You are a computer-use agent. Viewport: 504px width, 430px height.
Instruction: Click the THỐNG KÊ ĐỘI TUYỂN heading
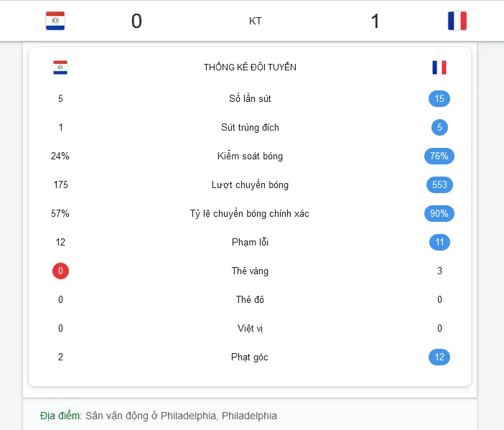click(250, 67)
